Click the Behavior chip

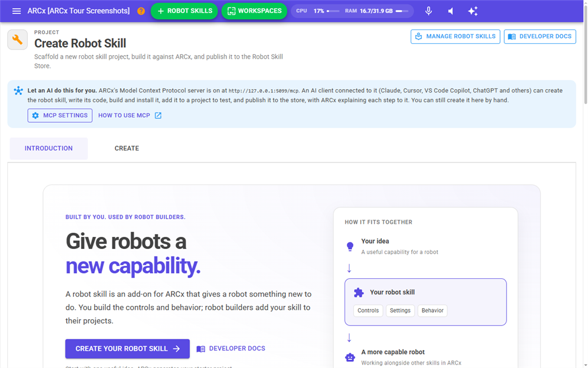coord(432,310)
